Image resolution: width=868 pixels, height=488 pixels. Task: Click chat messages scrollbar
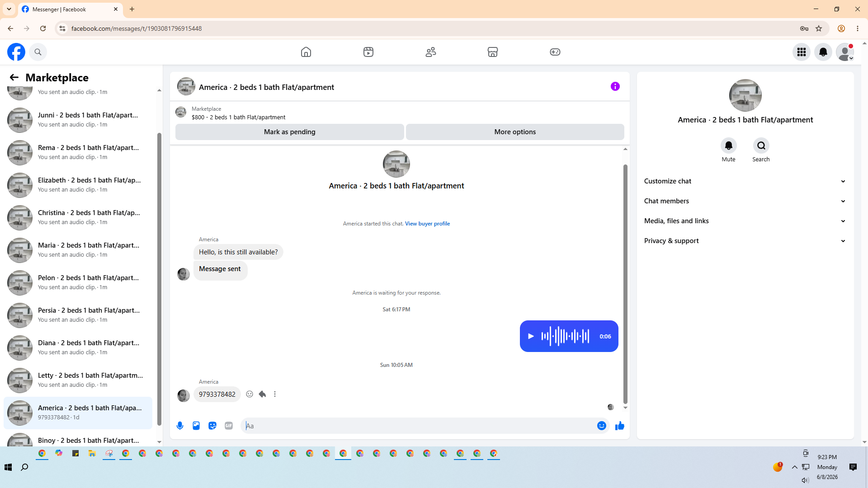pyautogui.click(x=625, y=284)
